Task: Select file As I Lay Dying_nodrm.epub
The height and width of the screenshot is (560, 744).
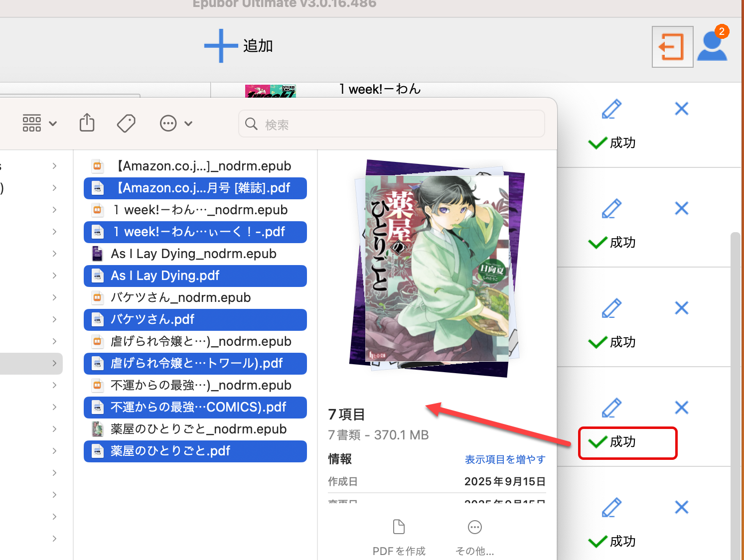Action: click(195, 254)
